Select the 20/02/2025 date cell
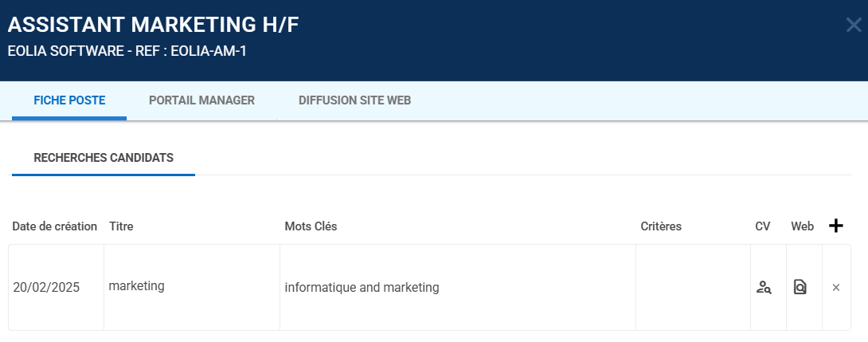 pos(46,288)
